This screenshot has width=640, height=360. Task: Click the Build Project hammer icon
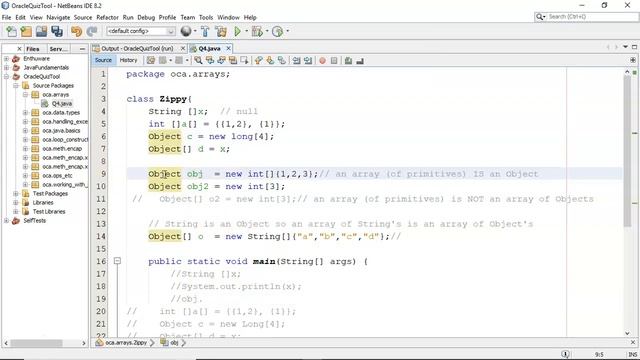[x=205, y=31]
